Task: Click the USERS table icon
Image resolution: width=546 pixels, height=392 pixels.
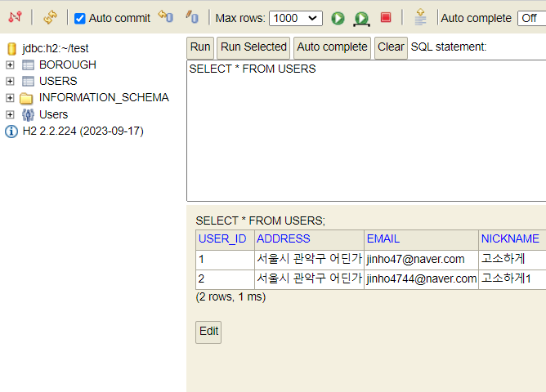Action: (x=29, y=82)
